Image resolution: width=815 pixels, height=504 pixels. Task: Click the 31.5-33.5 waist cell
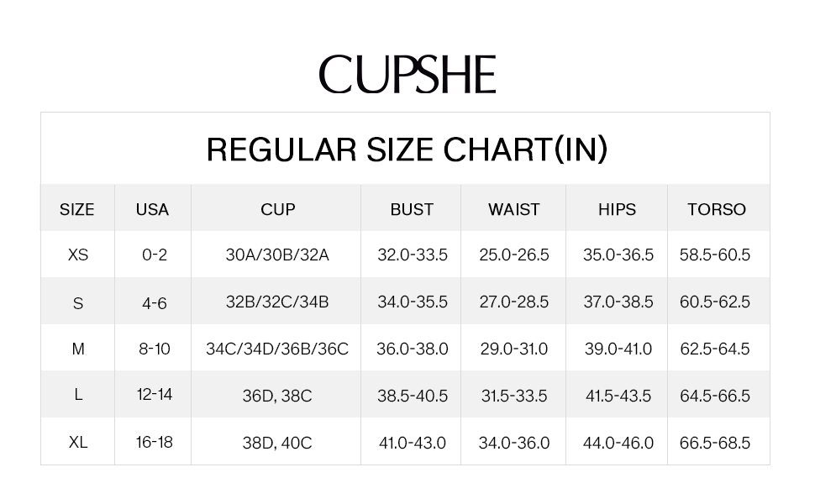coord(513,396)
